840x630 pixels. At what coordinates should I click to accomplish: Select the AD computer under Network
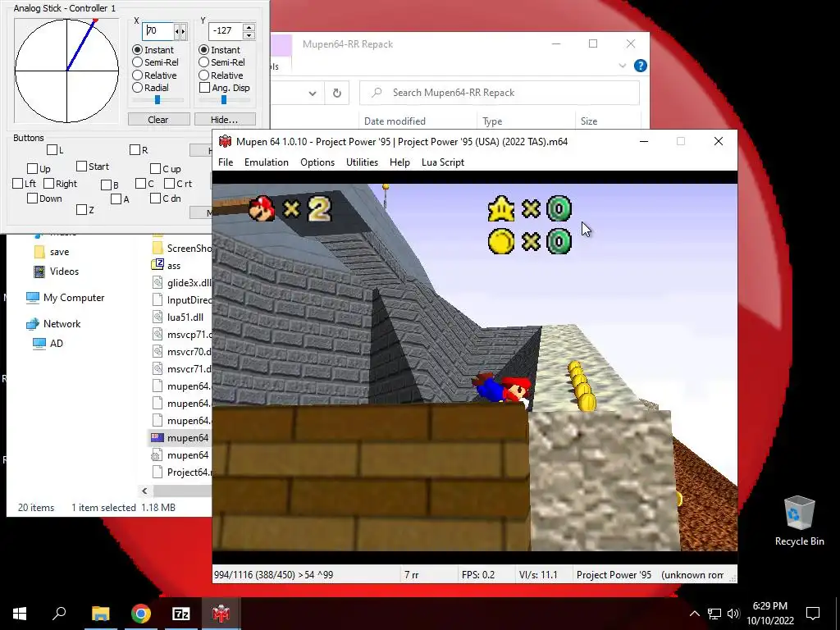tap(48, 344)
